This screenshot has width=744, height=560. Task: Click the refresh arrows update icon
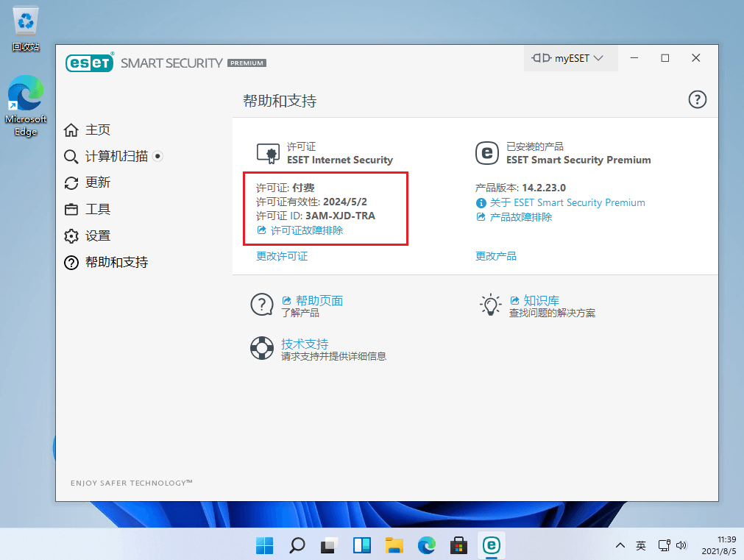[71, 182]
